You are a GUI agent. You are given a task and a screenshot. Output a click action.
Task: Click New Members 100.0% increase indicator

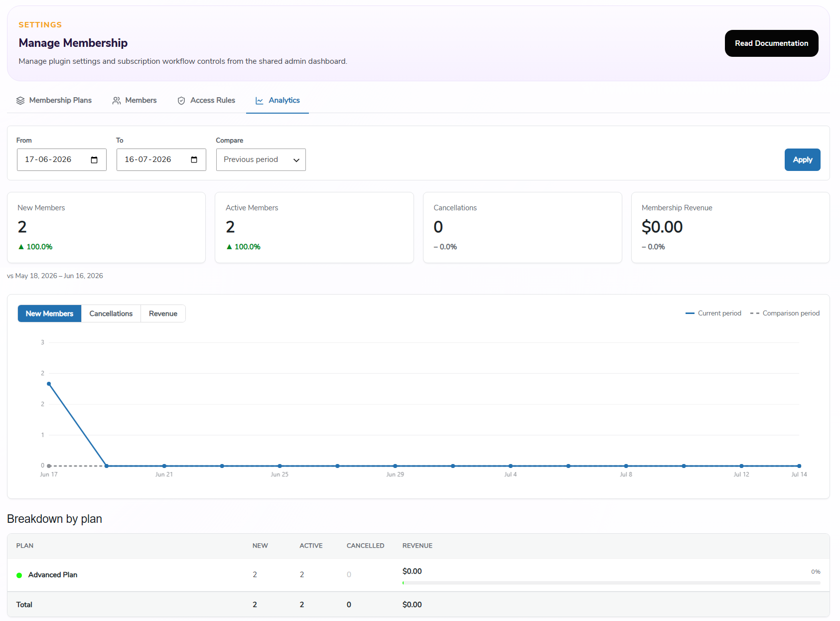coord(35,247)
